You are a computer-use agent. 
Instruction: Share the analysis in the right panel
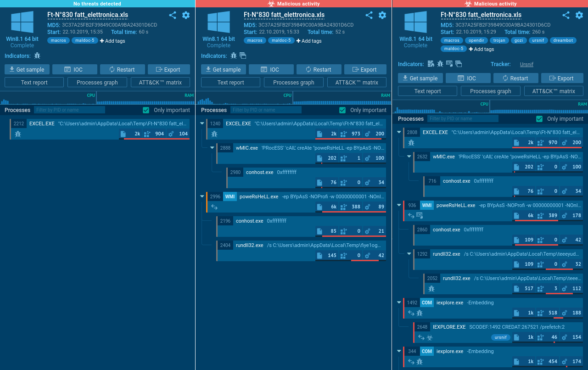(566, 15)
